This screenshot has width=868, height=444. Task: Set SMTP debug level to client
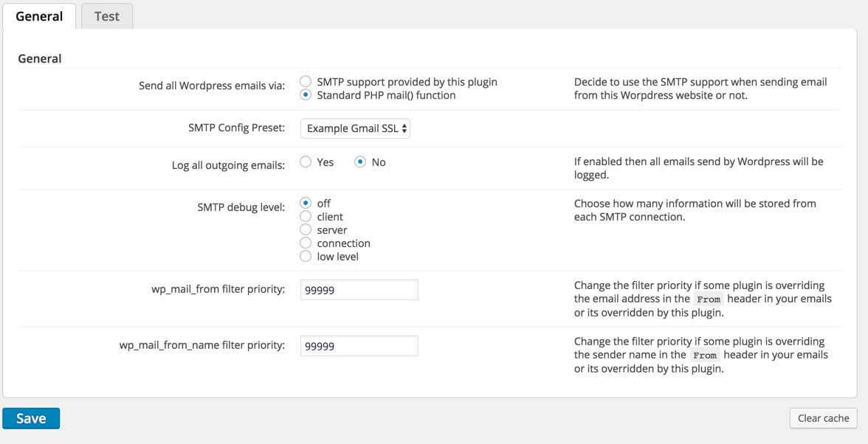click(x=306, y=217)
